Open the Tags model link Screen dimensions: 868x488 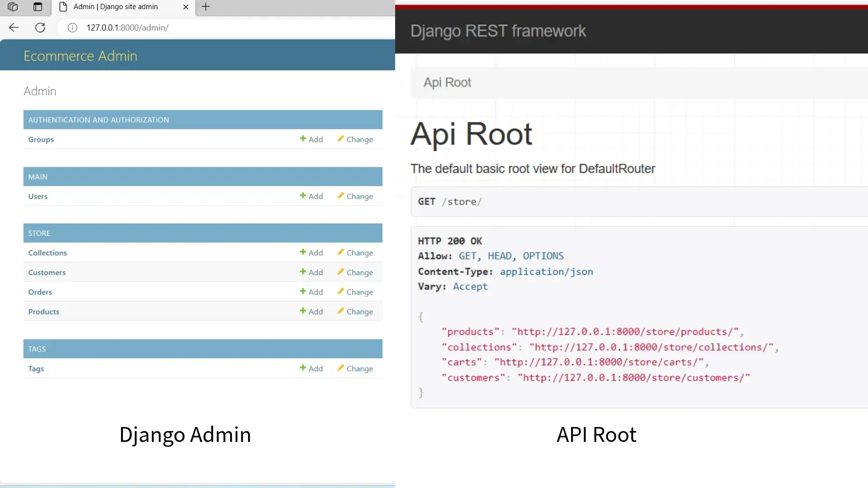point(36,369)
